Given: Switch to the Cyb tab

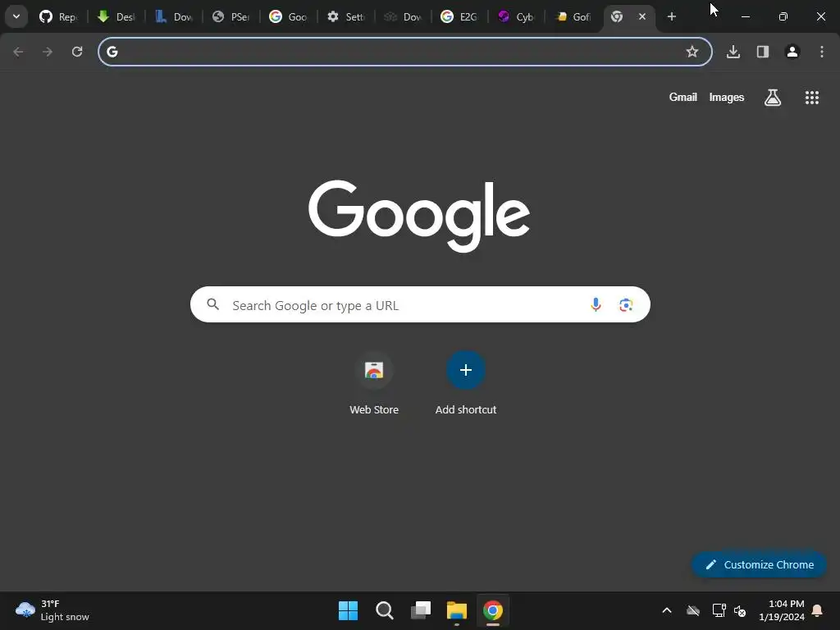Looking at the screenshot, I should (x=517, y=16).
